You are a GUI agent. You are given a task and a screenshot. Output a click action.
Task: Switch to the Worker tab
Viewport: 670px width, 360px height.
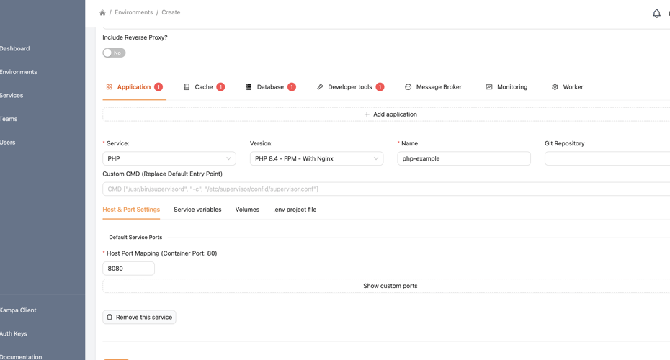567,87
